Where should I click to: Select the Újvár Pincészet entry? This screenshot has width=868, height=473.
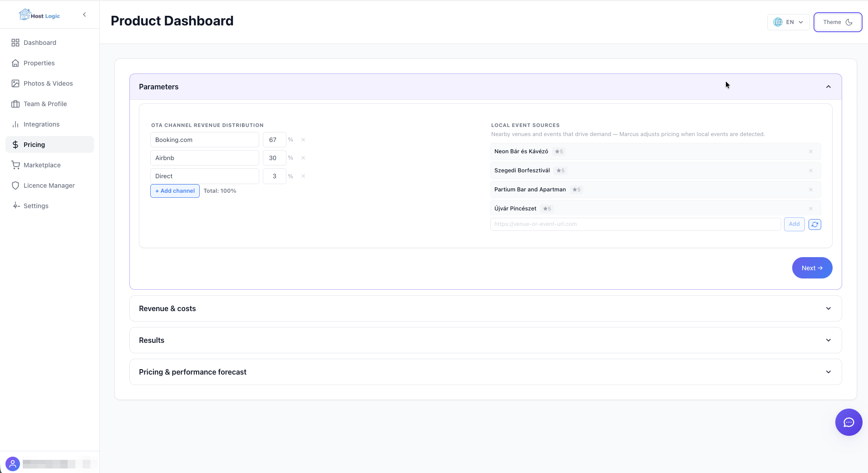pyautogui.click(x=656, y=209)
